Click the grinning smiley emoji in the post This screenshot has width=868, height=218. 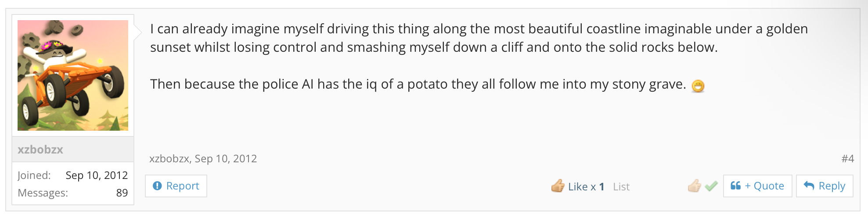(x=698, y=86)
